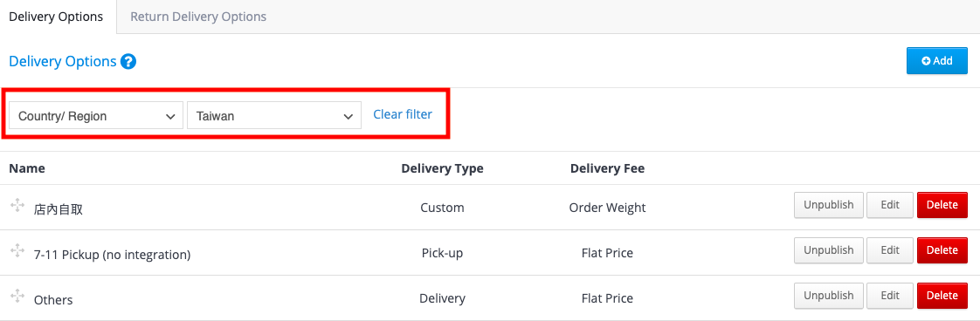Edit the 店內自取 delivery option
This screenshot has height=321, width=980.
(x=890, y=205)
